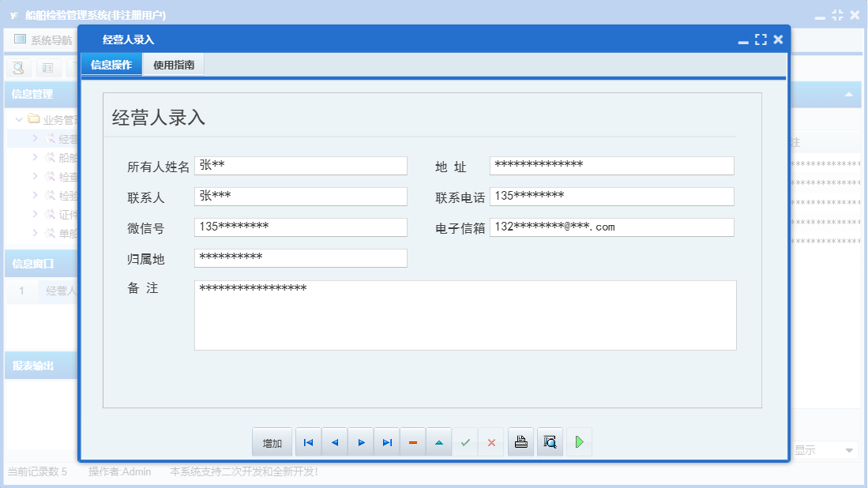Select the 信息操作 tab
Viewport: 868px width, 488px height.
click(111, 65)
